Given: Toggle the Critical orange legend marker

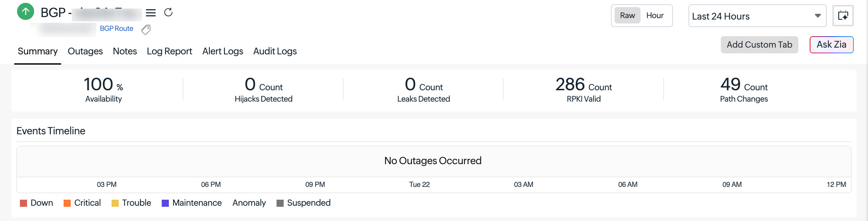Looking at the screenshot, I should coord(67,203).
